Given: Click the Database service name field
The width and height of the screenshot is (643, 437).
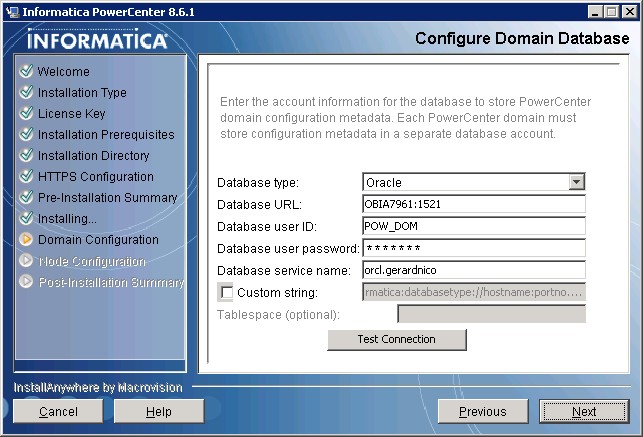Looking at the screenshot, I should click(474, 270).
